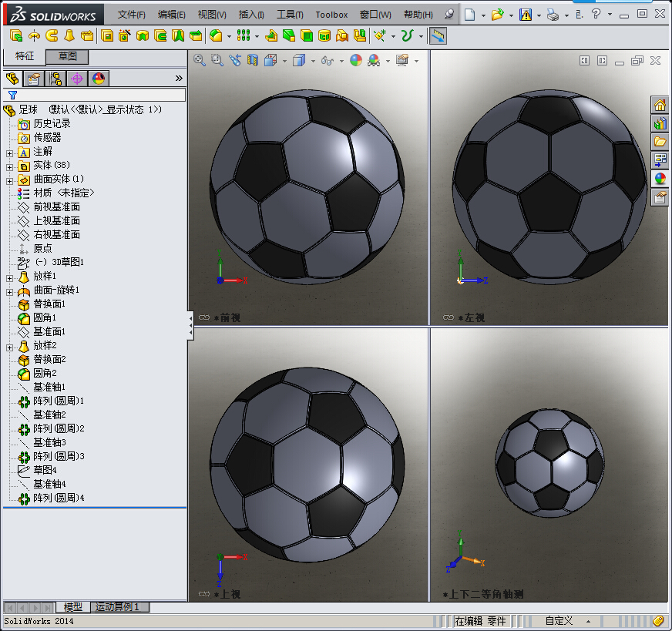Click the Instant3D ruler icon
The height and width of the screenshot is (631, 672).
coord(438,36)
